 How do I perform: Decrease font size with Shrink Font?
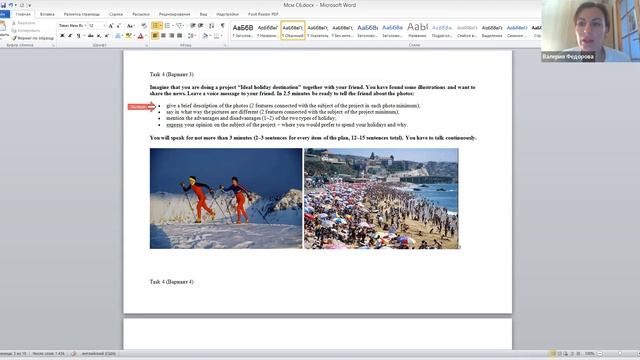pos(119,26)
